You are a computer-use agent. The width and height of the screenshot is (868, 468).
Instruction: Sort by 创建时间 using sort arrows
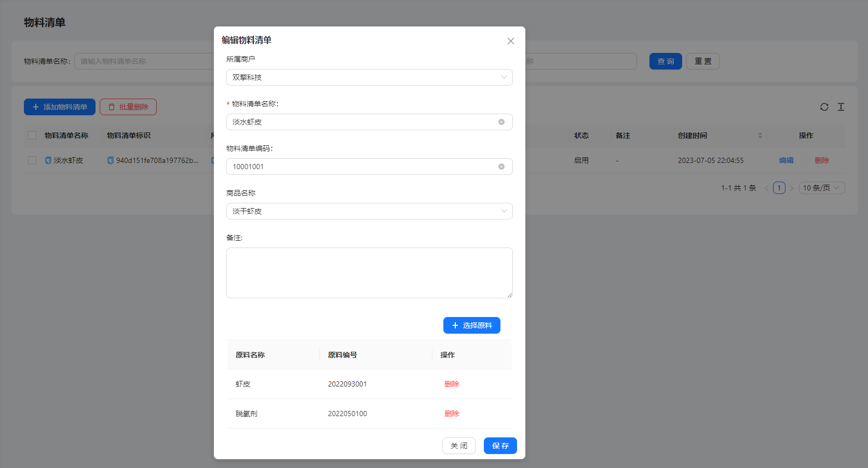[760, 135]
